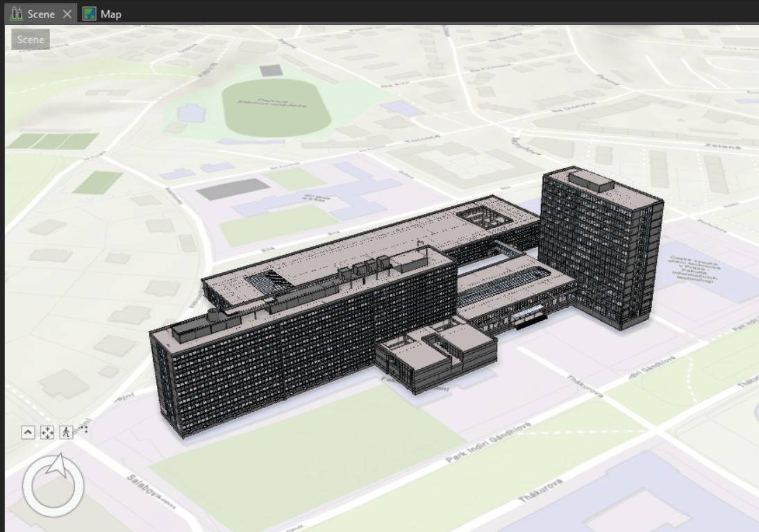The height and width of the screenshot is (532, 759).
Task: Switch to the Scene view tab
Action: coord(41,14)
